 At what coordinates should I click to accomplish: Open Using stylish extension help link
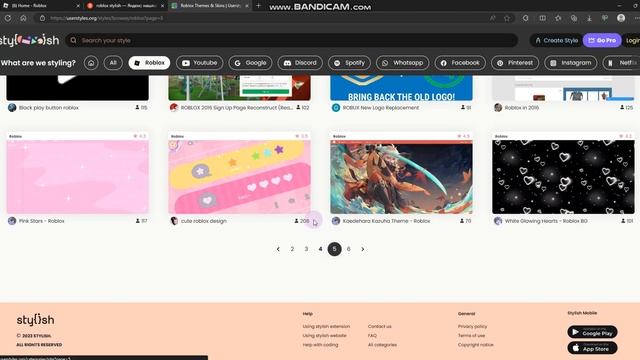[x=326, y=327]
